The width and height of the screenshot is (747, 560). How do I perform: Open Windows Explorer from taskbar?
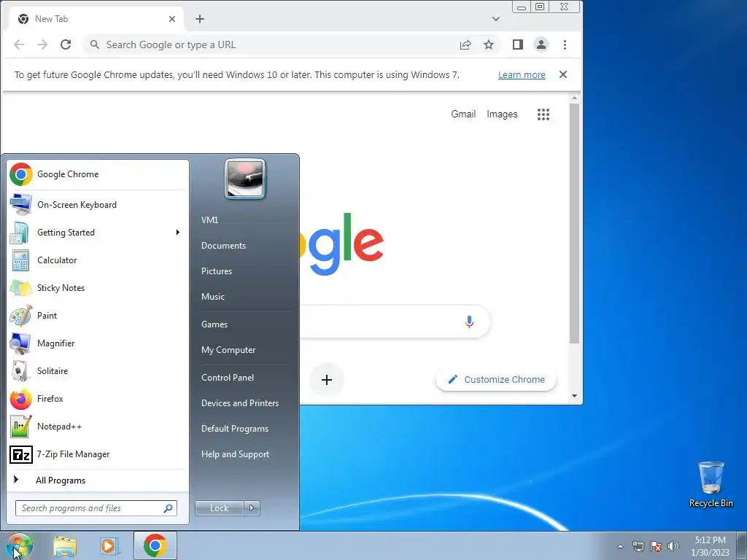[x=65, y=545]
